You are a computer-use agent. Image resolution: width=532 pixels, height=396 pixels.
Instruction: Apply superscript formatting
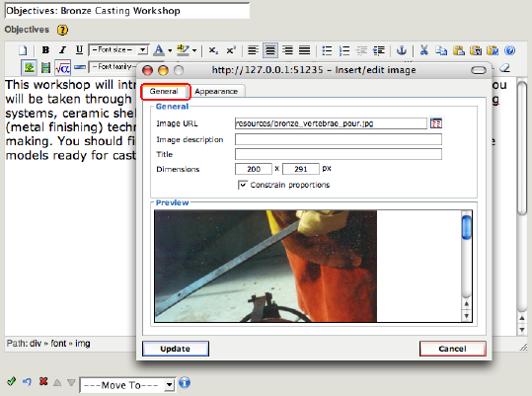pyautogui.click(x=231, y=50)
